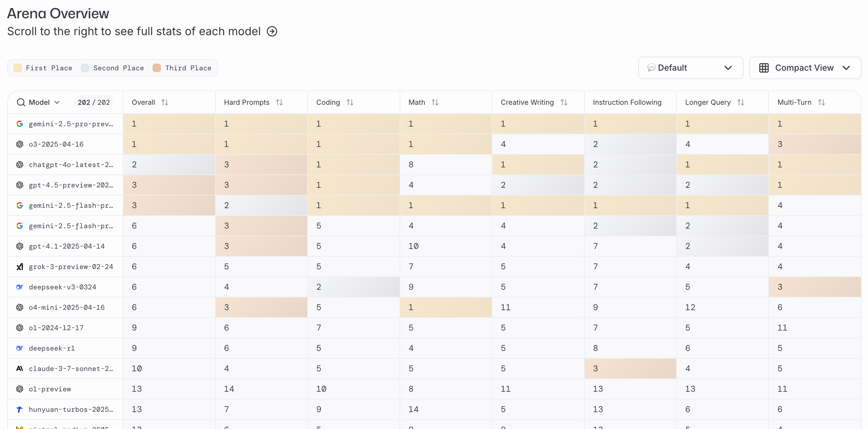Select gpt-4.1-2025-04-14 model name
Screen dimensions: 868x429
pos(67,246)
